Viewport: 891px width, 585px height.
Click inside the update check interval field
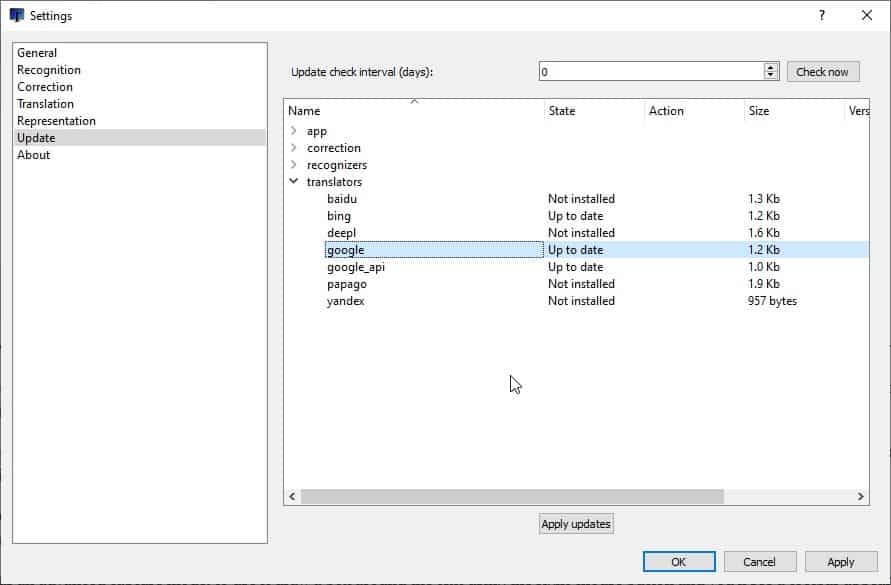(650, 72)
